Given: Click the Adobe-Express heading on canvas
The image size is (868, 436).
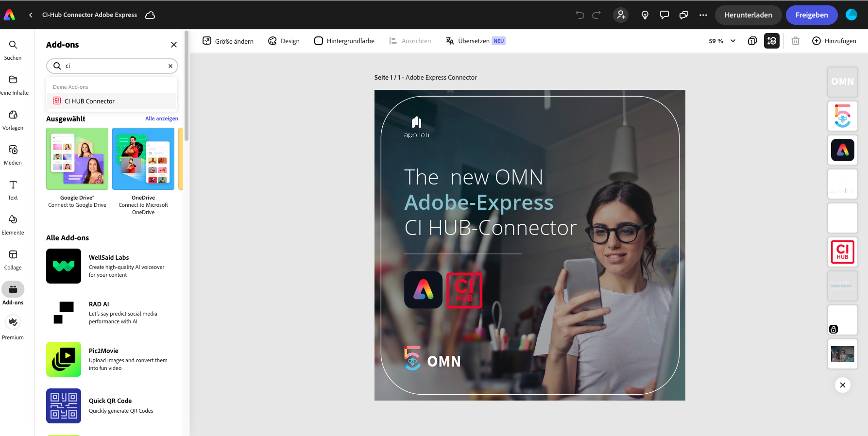Looking at the screenshot, I should (x=479, y=202).
